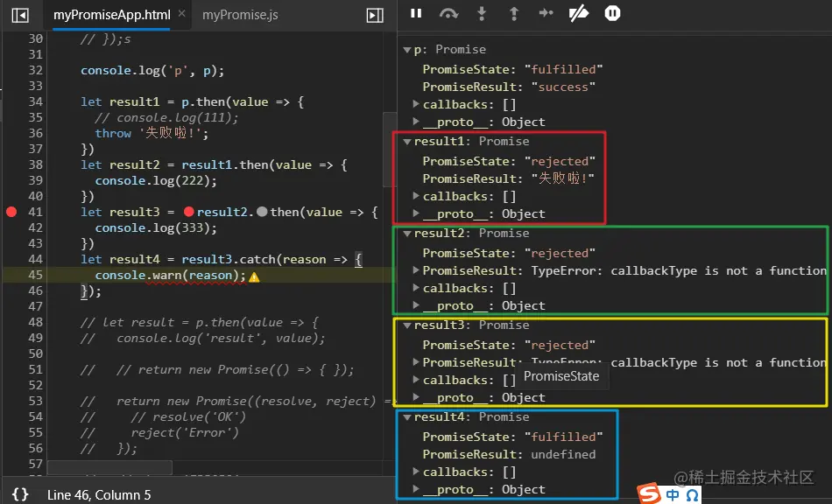Click the horizontal scrollbar of code editor
Image resolution: width=832 pixels, height=504 pixels.
coord(109,467)
